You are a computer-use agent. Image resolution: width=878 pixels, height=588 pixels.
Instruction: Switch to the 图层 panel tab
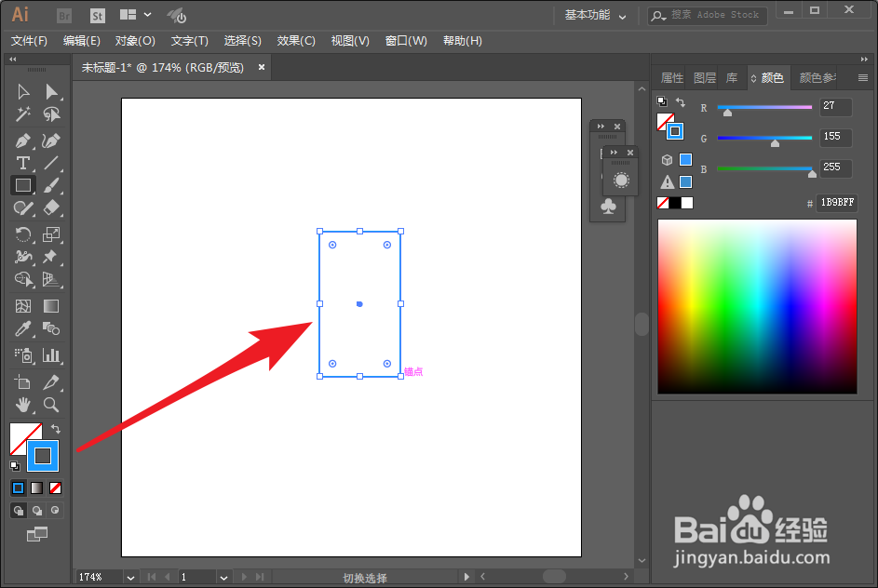click(705, 78)
